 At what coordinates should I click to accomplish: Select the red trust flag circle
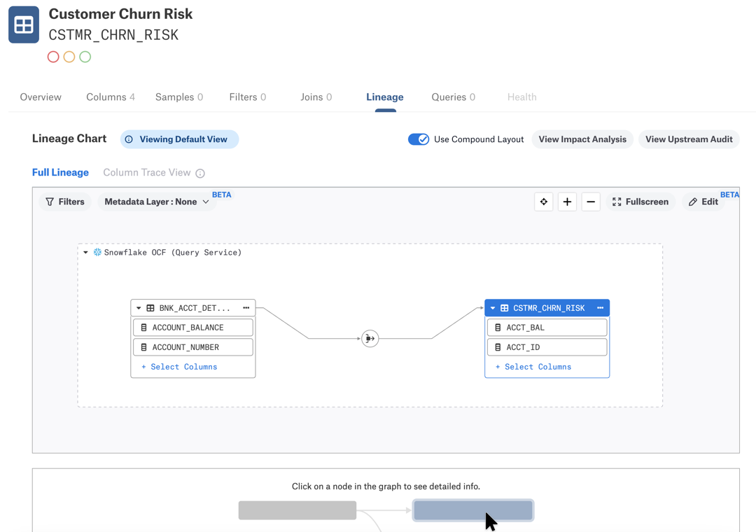(x=53, y=57)
